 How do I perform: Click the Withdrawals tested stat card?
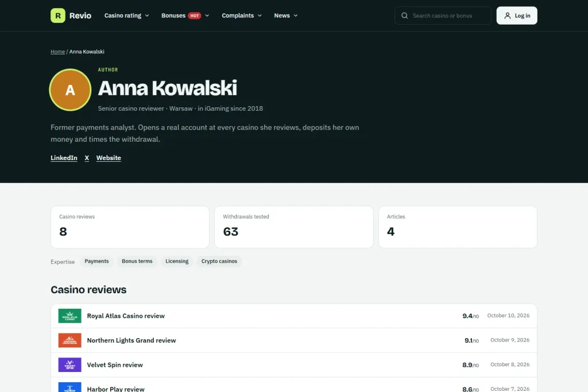[x=294, y=227]
